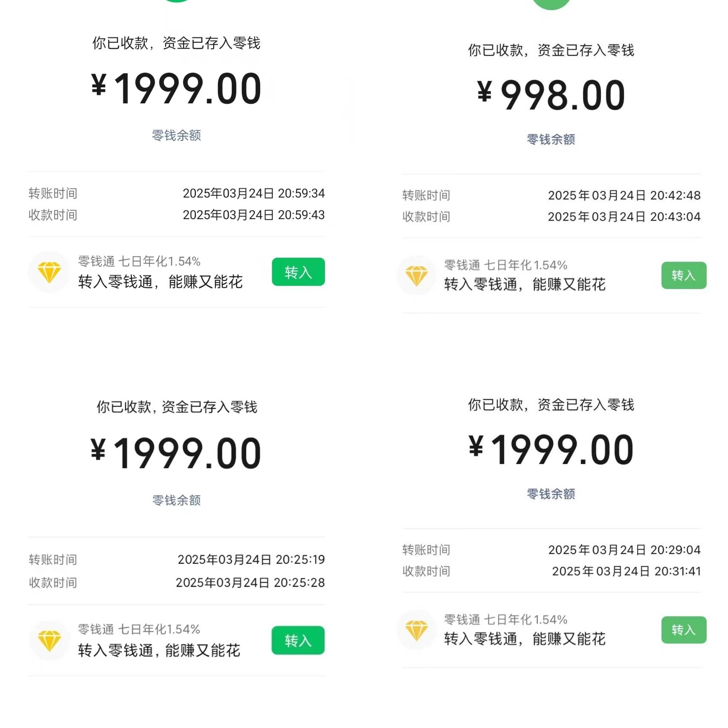Image resolution: width=728 pixels, height=728 pixels.
Task: Click diamond icon in the ¥998.00 receipt
Action: [x=416, y=276]
